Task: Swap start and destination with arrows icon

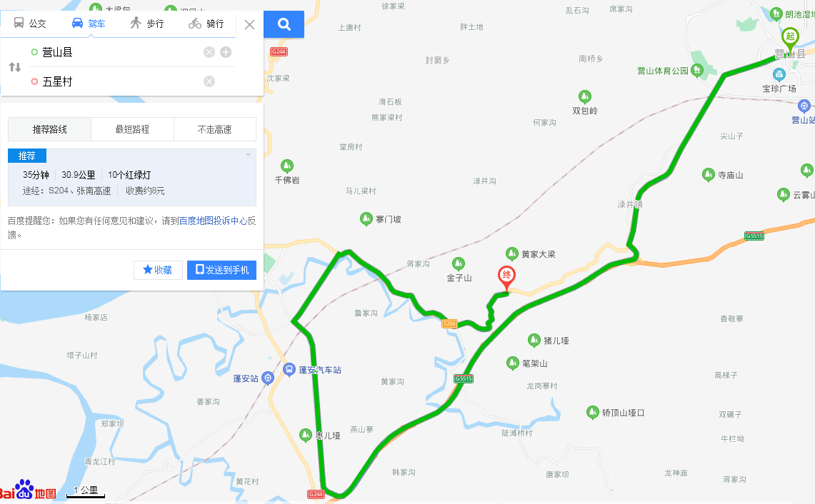Action: coord(15,67)
